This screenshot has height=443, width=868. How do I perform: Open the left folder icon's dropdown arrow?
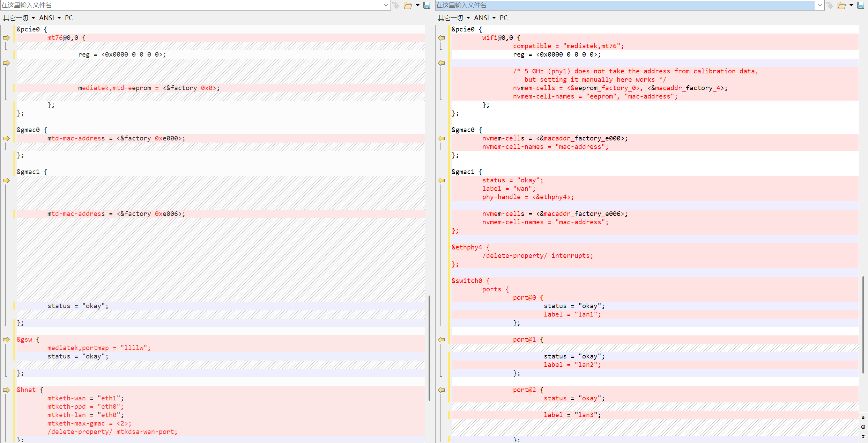pos(417,5)
